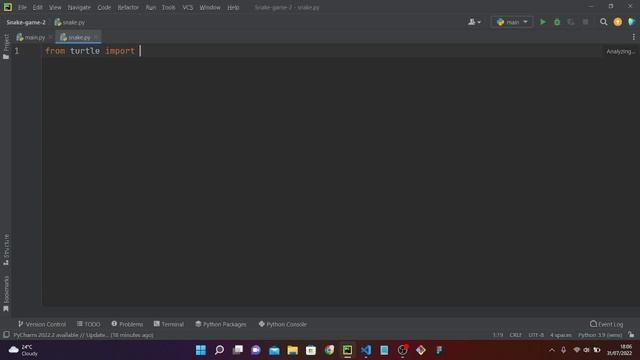Open the Run menu
Screen dimensions: 640x360
151,7
